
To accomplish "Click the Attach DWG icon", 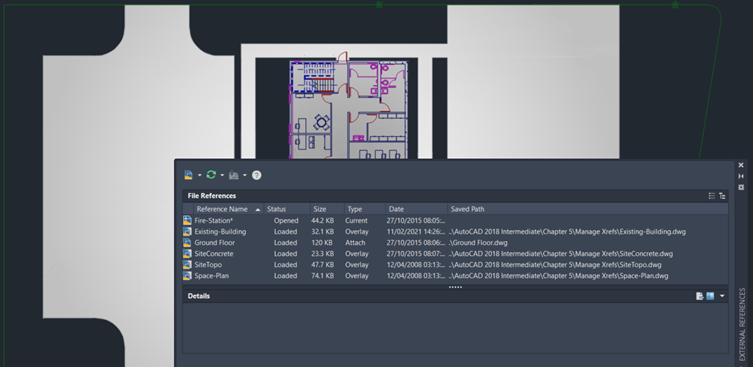I will pos(188,175).
